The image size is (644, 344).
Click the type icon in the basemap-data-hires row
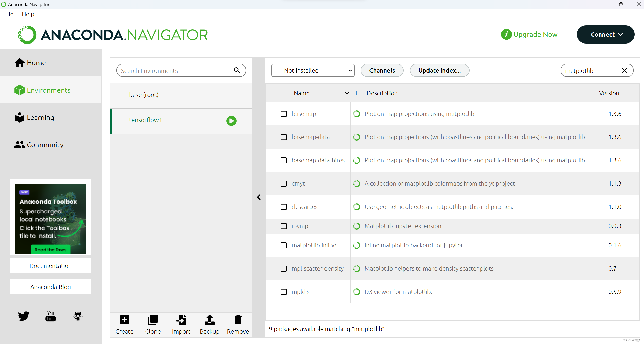[356, 160]
